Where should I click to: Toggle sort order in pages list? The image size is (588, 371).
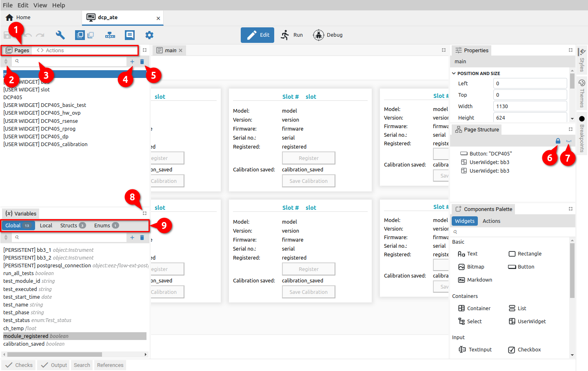coord(6,62)
